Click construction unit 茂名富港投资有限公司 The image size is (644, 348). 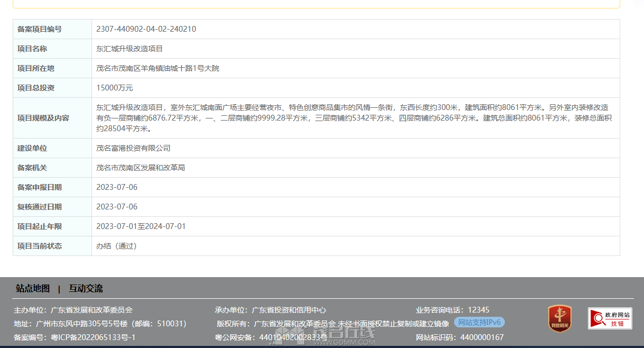tap(133, 148)
